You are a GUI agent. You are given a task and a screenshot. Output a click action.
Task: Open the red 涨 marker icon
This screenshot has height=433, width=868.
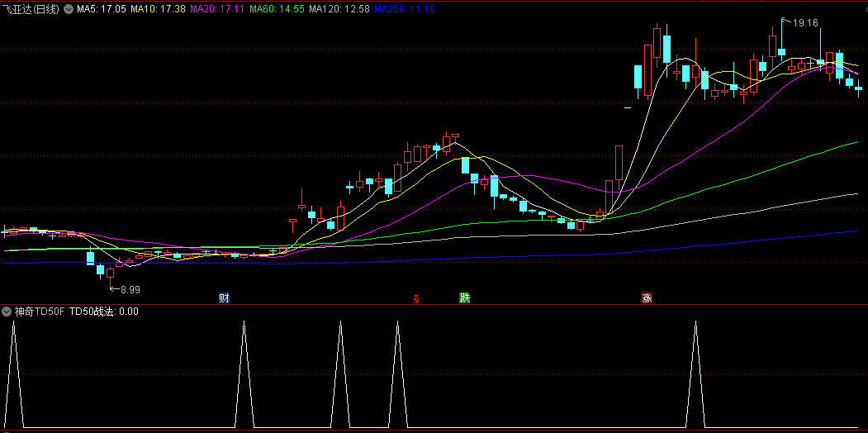point(647,298)
